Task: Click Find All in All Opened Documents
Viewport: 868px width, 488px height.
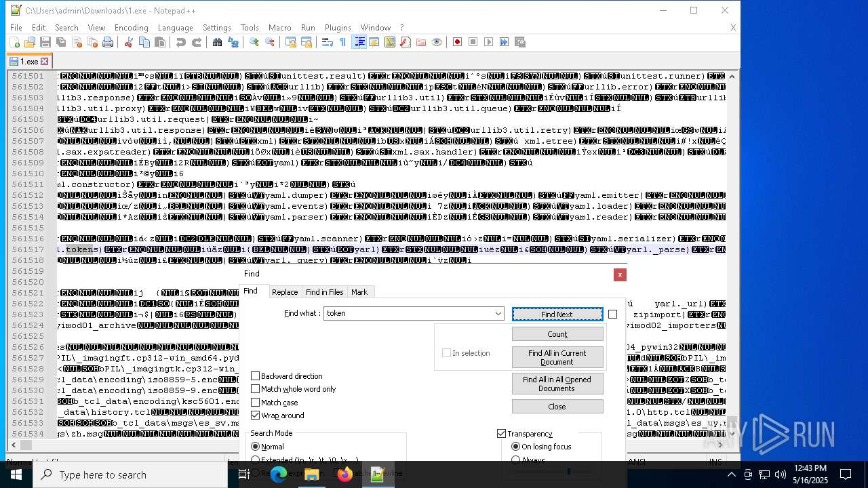Action: click(557, 384)
